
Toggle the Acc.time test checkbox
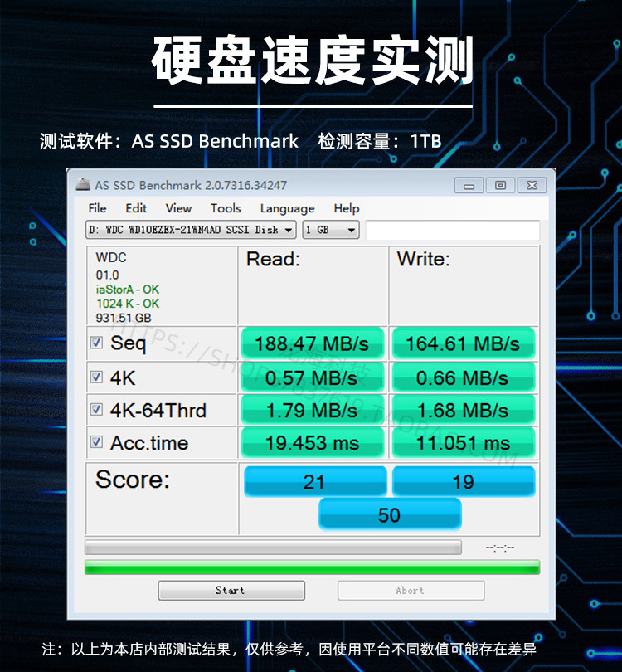pos(96,442)
